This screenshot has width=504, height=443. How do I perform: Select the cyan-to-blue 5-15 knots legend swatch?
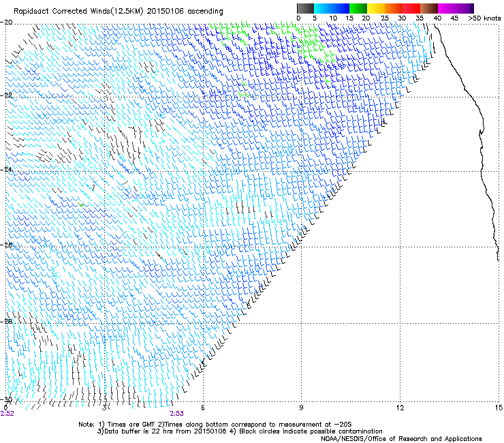pyautogui.click(x=332, y=8)
